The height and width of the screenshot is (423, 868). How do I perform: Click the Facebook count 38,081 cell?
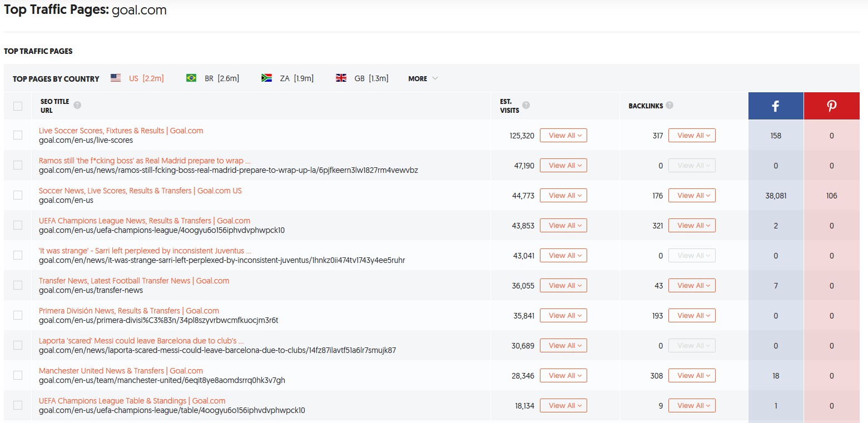click(x=776, y=196)
